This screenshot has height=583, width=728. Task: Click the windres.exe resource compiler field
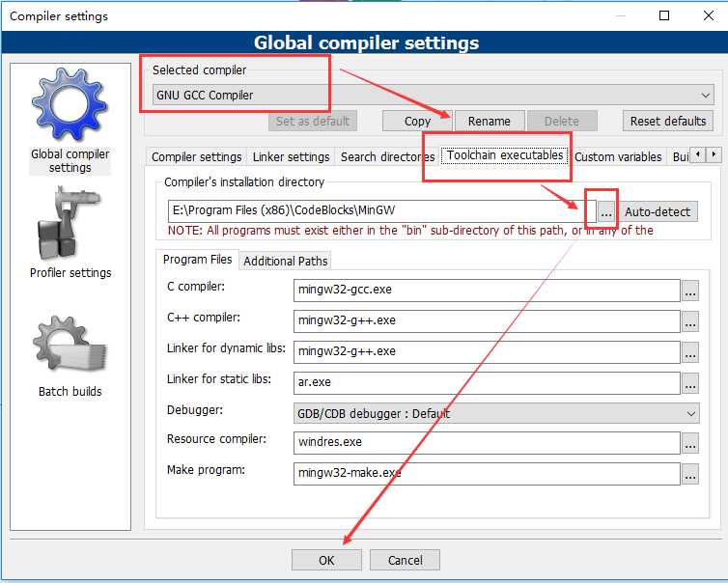point(487,443)
